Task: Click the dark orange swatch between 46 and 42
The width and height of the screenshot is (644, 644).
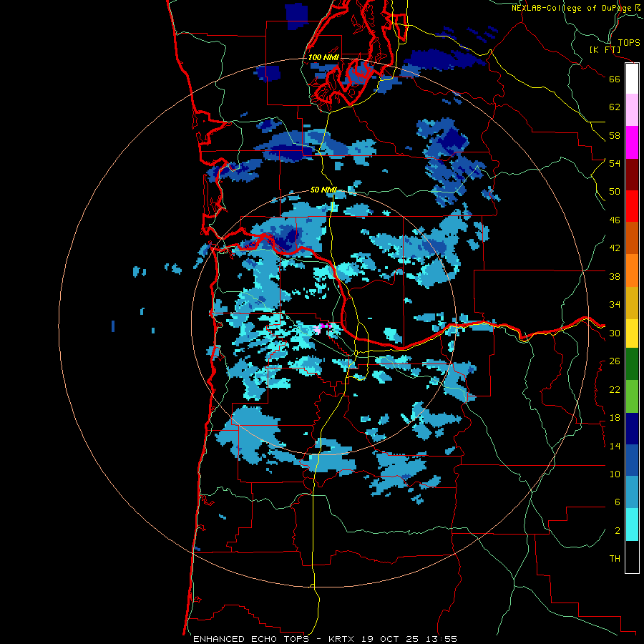Action: 632,238
